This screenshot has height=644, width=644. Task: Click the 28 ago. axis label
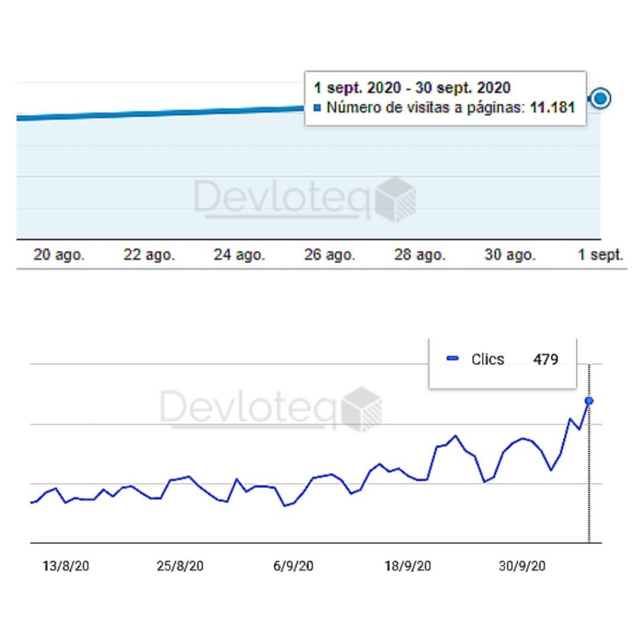(419, 256)
